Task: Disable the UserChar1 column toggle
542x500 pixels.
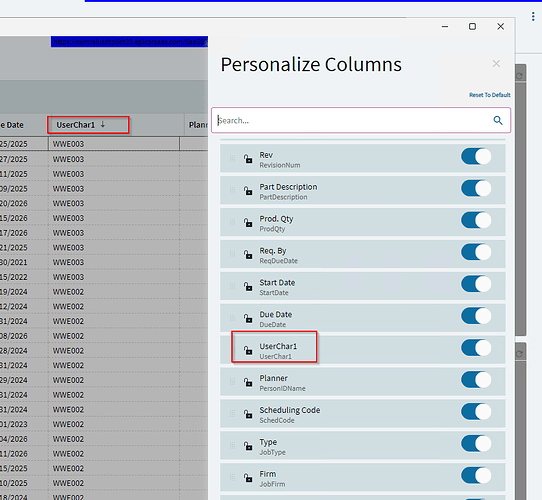Action: pos(476,348)
